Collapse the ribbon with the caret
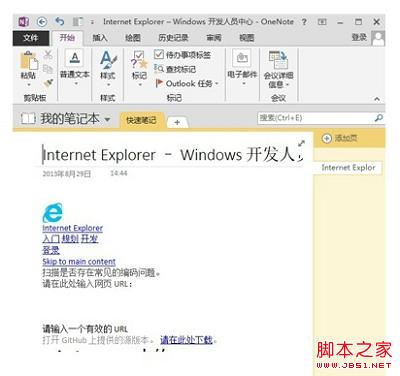The image size is (400, 376). (x=377, y=99)
